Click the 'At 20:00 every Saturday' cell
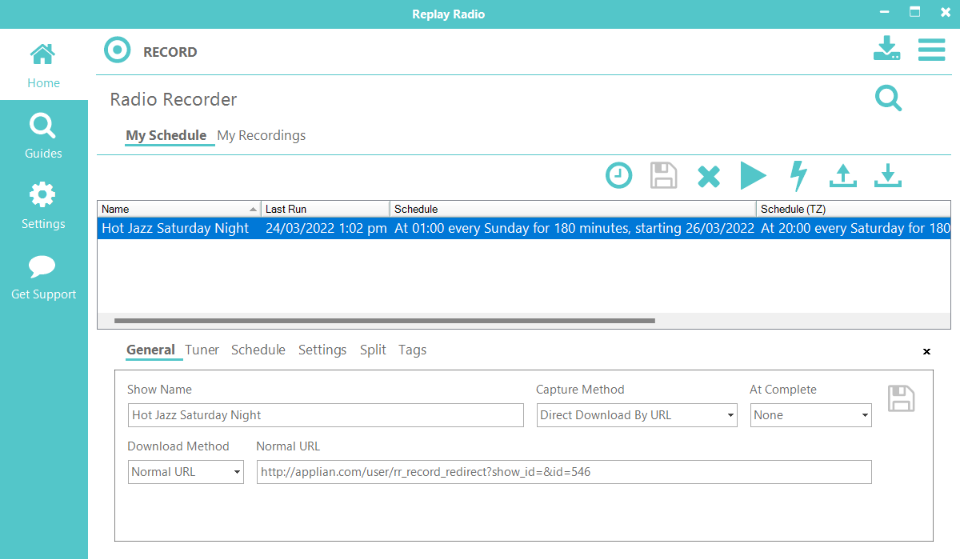The height and width of the screenshot is (559, 960). point(855,228)
